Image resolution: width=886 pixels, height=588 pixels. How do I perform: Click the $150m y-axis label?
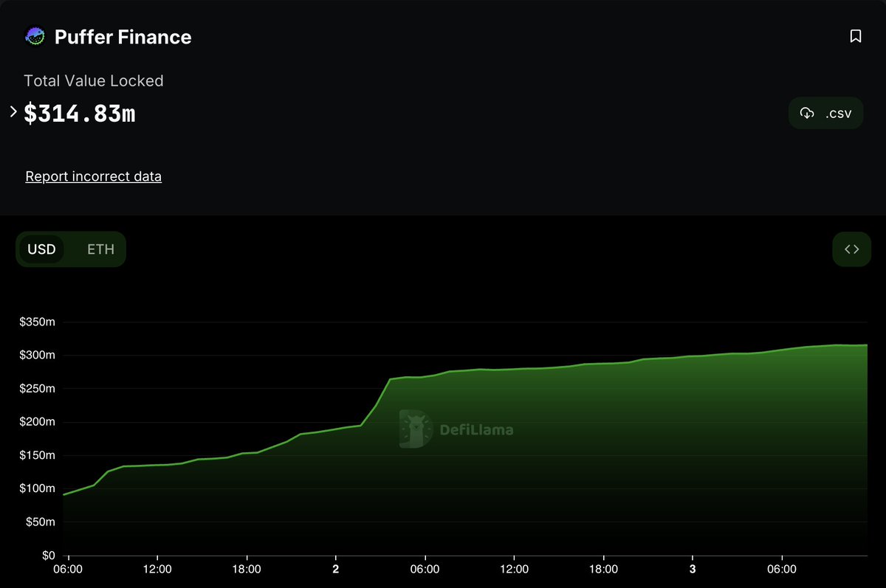coord(37,455)
